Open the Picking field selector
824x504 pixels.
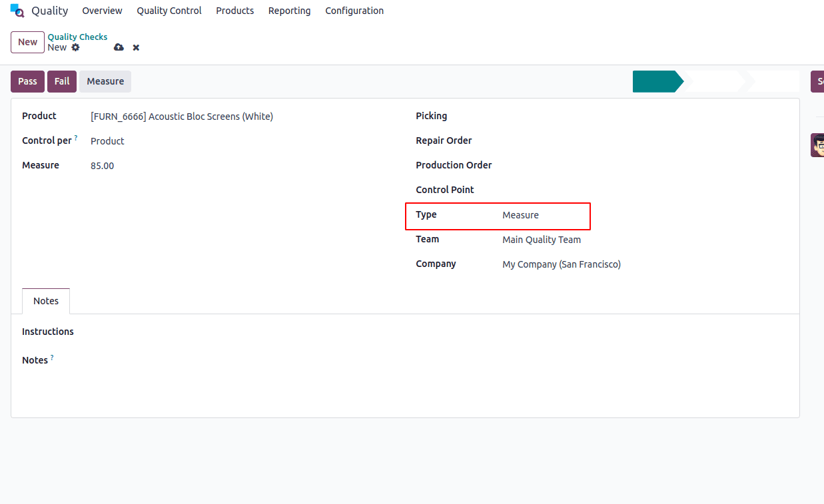[533, 116]
